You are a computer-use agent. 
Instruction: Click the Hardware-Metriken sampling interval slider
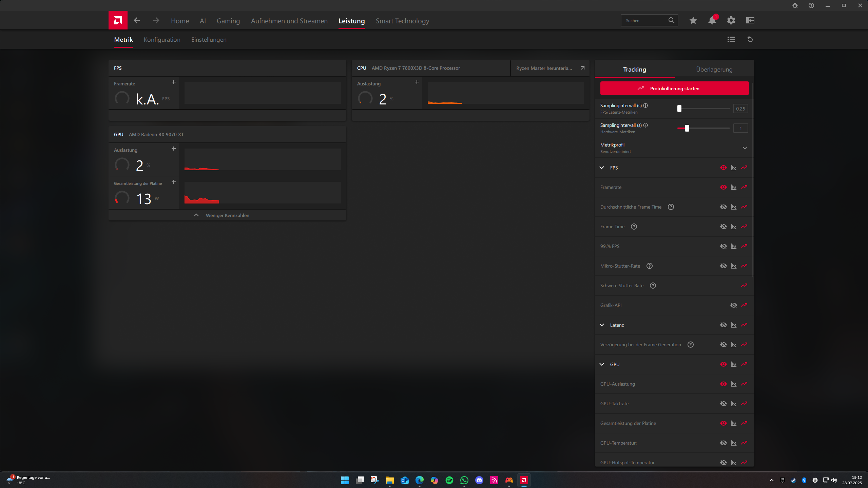(x=687, y=128)
